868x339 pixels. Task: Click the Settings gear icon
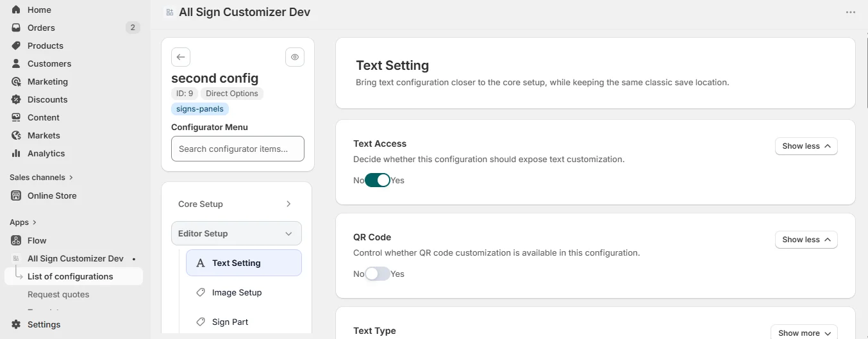16,324
